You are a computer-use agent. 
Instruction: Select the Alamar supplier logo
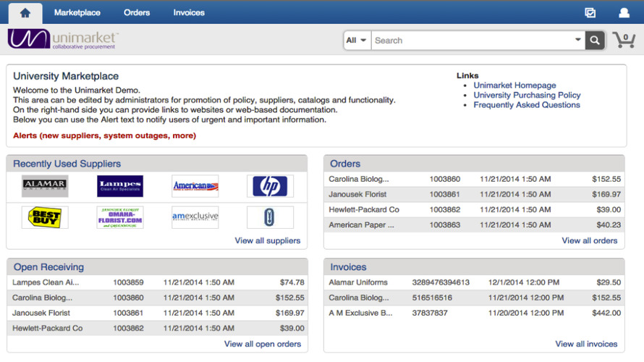45,186
